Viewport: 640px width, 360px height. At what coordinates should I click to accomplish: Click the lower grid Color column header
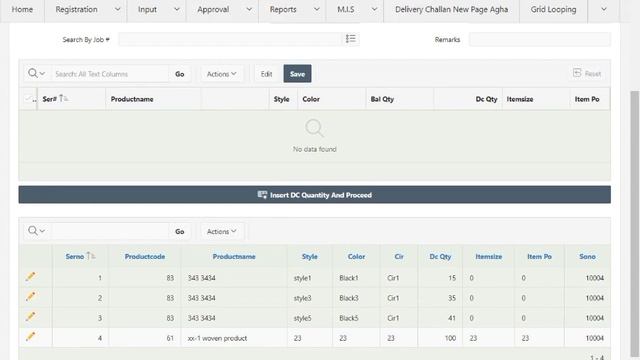[356, 256]
